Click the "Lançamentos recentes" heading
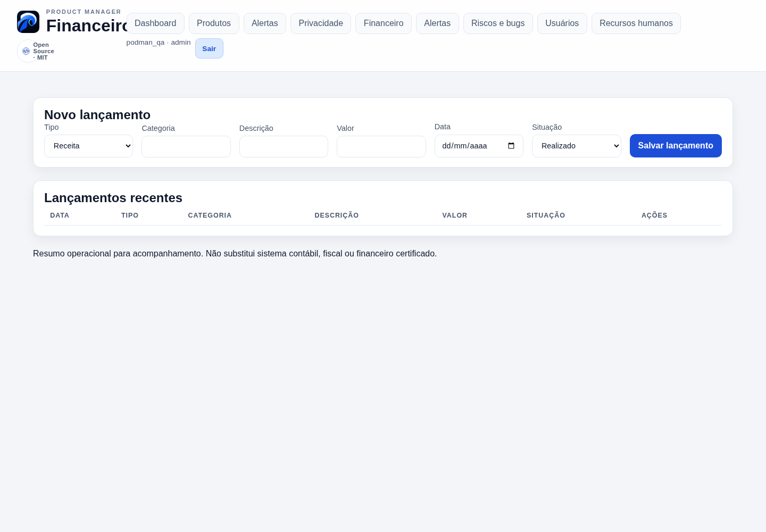The height and width of the screenshot is (532, 766). tap(113, 198)
